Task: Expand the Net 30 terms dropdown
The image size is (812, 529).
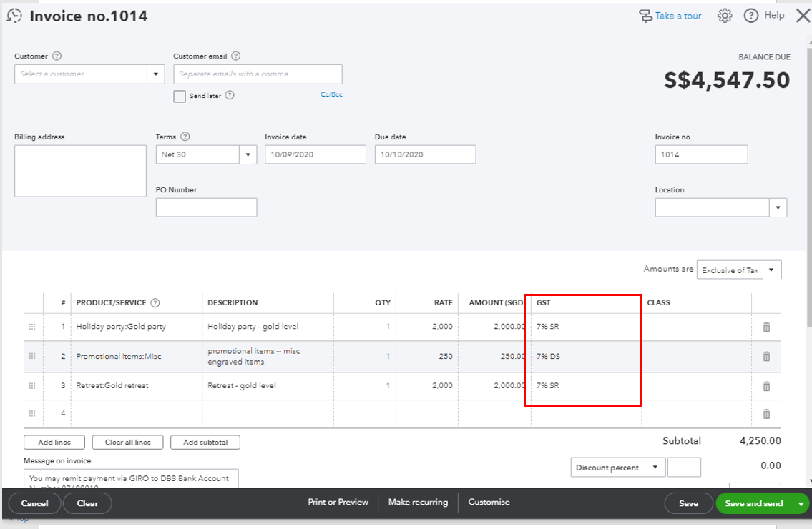Action: click(x=247, y=154)
